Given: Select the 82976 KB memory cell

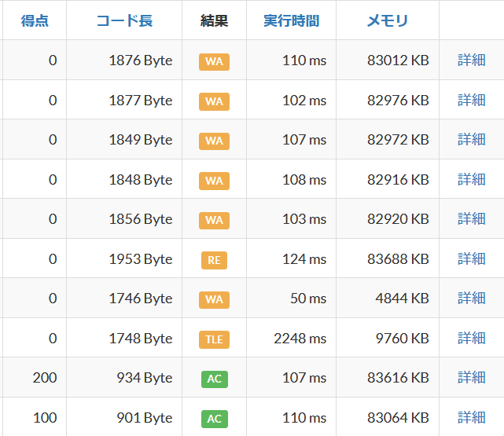Looking at the screenshot, I should [x=388, y=100].
